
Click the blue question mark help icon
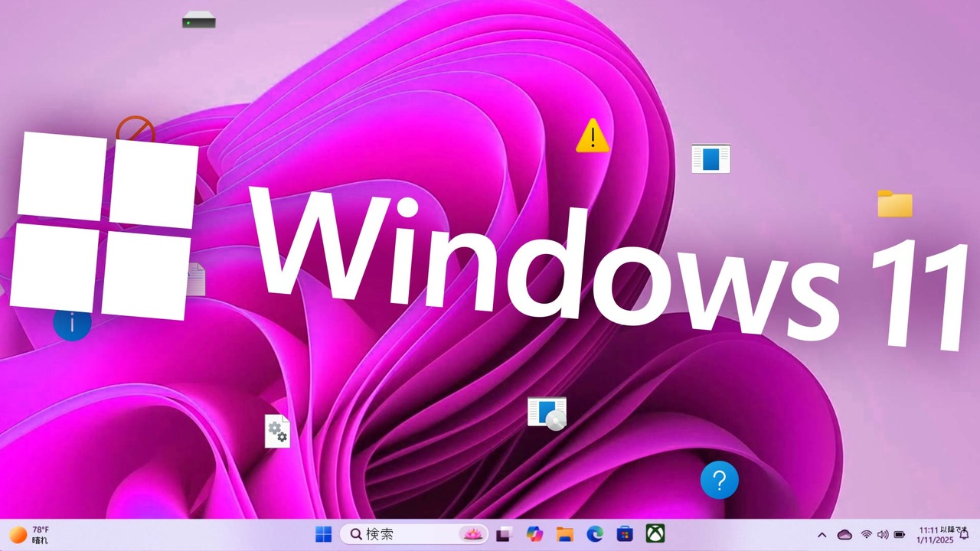click(720, 480)
